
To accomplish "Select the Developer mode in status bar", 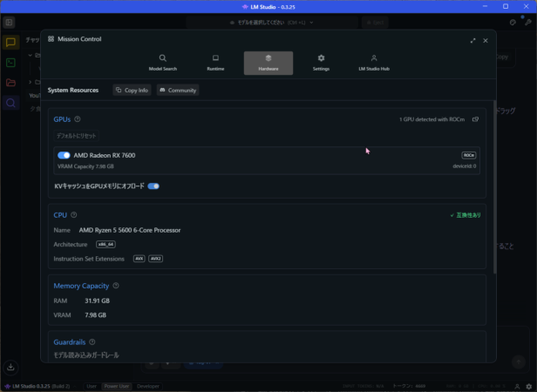I will coord(148,386).
